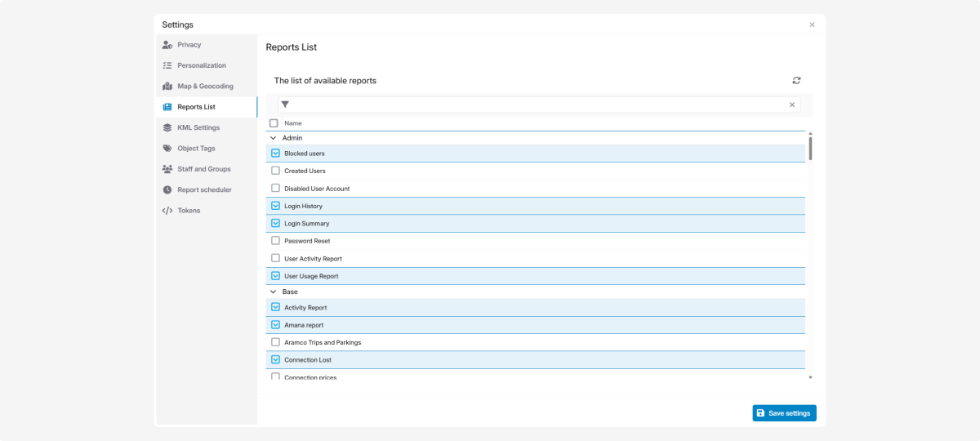Screen dimensions: 980x441
Task: Click the Save settings button
Action: (x=784, y=413)
